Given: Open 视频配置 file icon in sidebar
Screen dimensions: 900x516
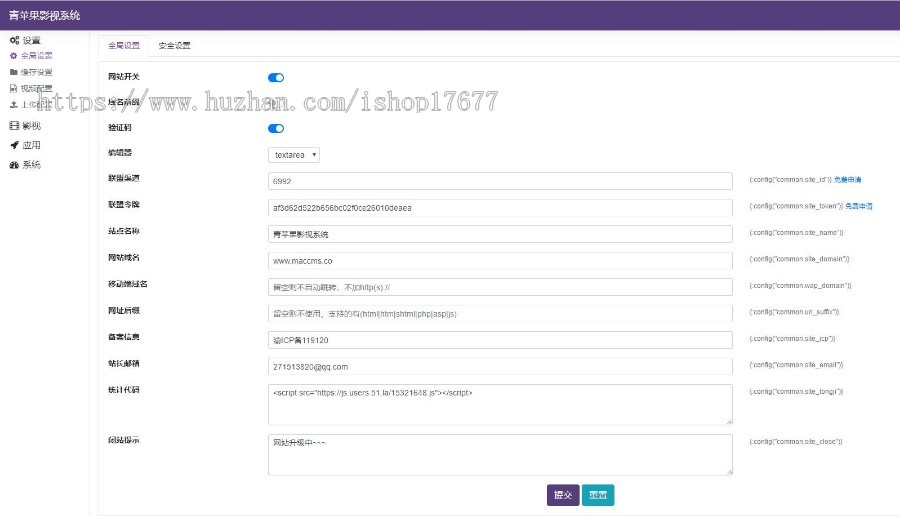Looking at the screenshot, I should 32,88.
